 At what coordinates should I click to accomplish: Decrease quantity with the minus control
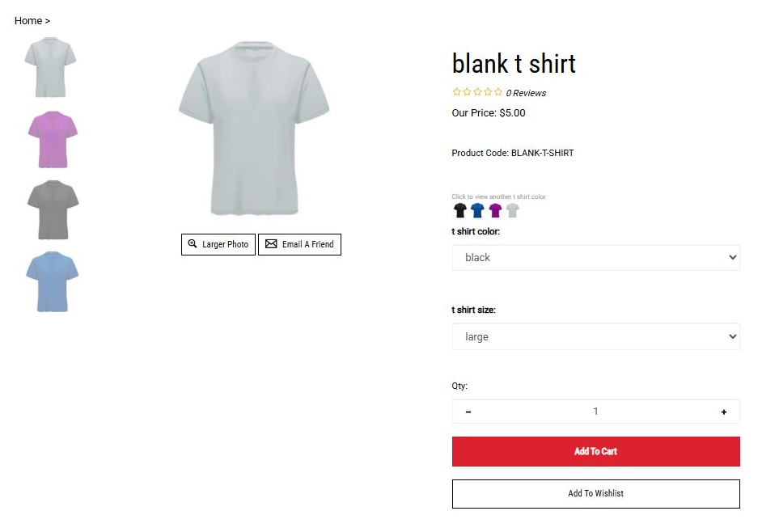[x=468, y=411]
